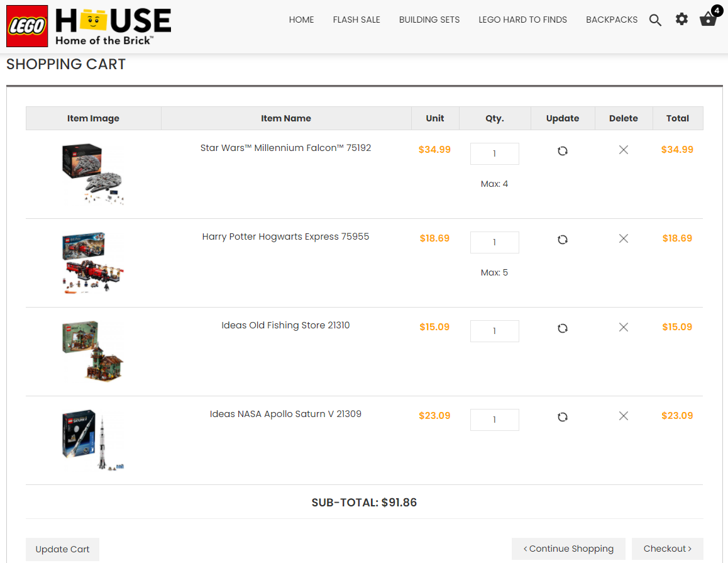The height and width of the screenshot is (563, 728).
Task: Focus the Millennium Falcon quantity field
Action: point(494,153)
